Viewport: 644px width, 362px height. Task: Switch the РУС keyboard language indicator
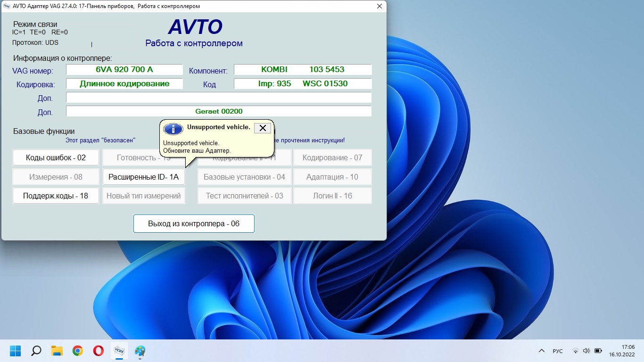[557, 351]
